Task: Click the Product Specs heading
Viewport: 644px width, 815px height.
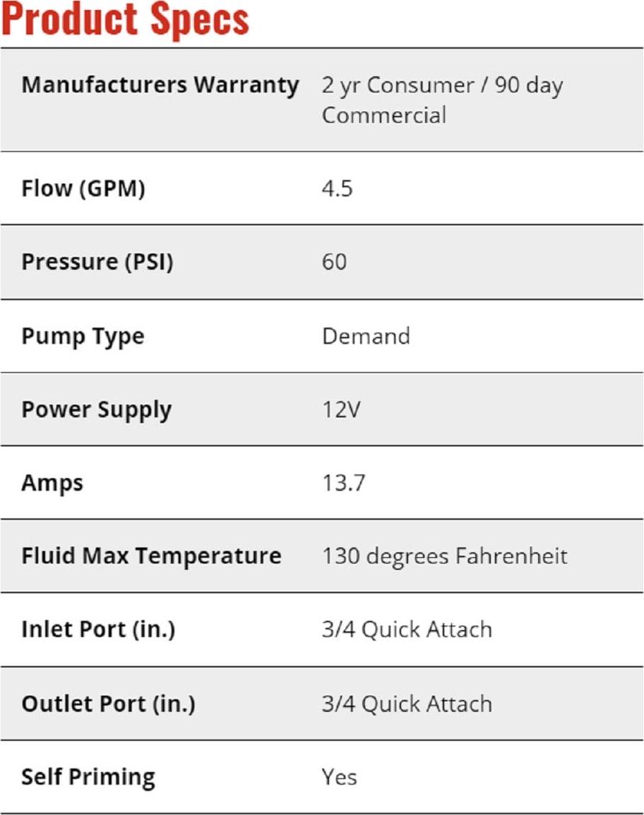Action: coord(126,19)
